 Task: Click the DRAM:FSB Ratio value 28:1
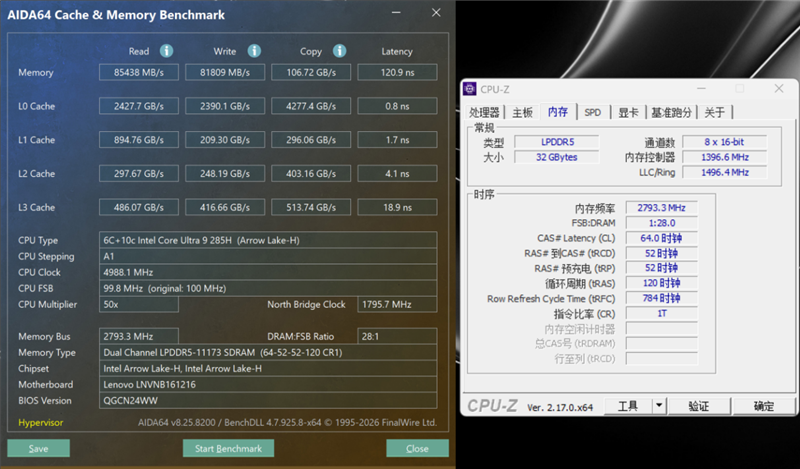[x=397, y=336]
